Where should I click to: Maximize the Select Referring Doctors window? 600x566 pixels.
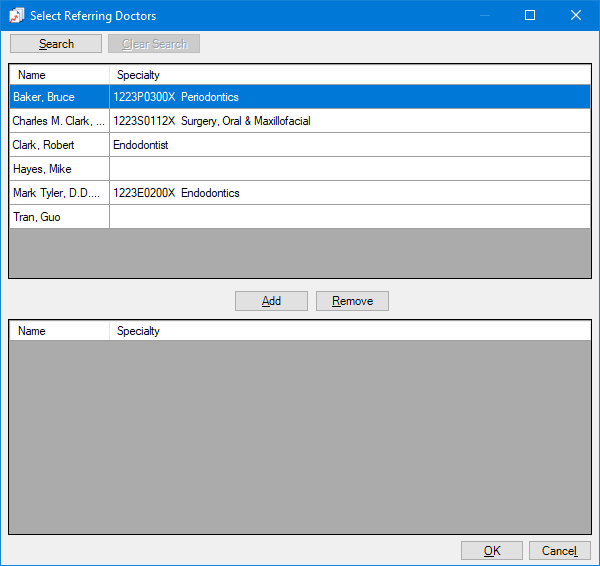click(x=530, y=15)
